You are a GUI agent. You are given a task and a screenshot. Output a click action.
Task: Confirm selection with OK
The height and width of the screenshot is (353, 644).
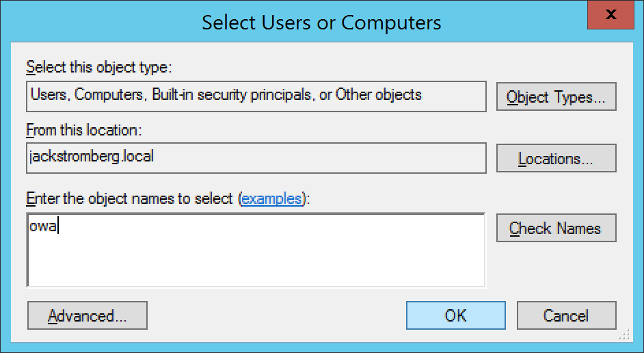pyautogui.click(x=455, y=316)
